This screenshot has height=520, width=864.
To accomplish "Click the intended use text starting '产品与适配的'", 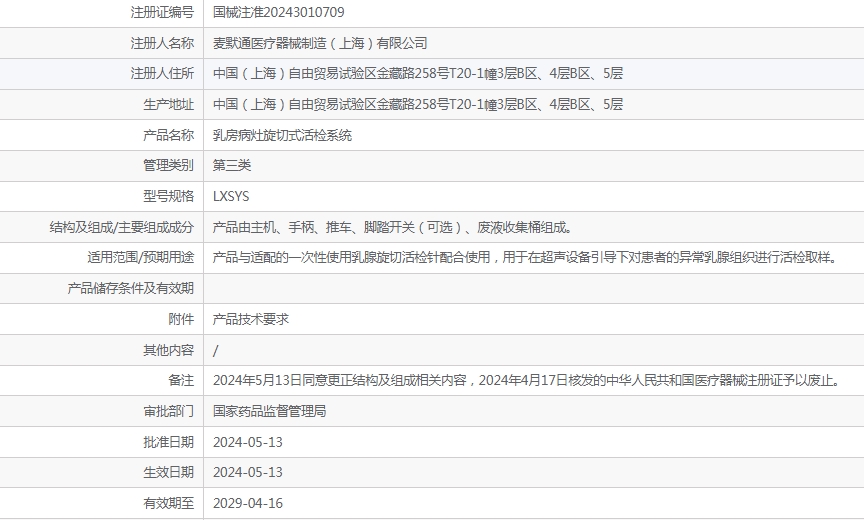I will coord(526,257).
